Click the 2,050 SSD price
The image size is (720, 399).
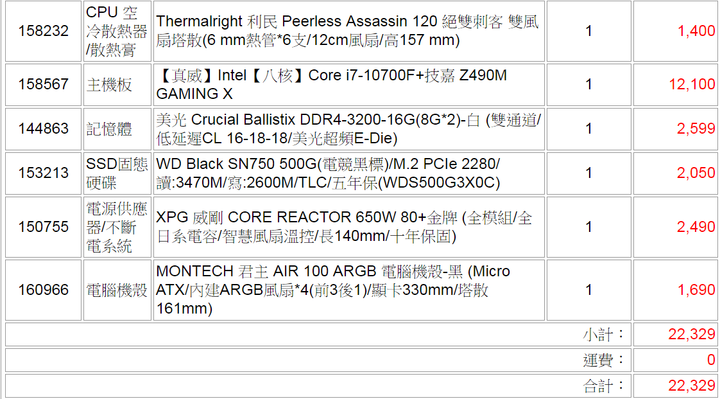tap(696, 173)
